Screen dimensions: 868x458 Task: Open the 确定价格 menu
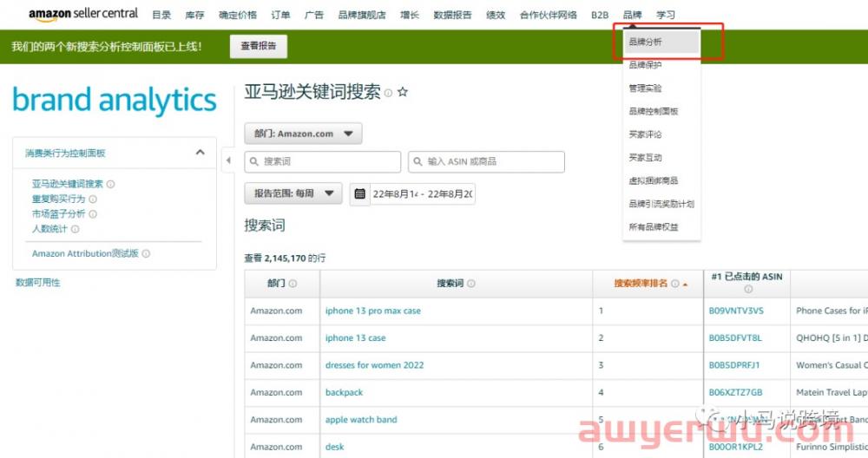pos(238,15)
